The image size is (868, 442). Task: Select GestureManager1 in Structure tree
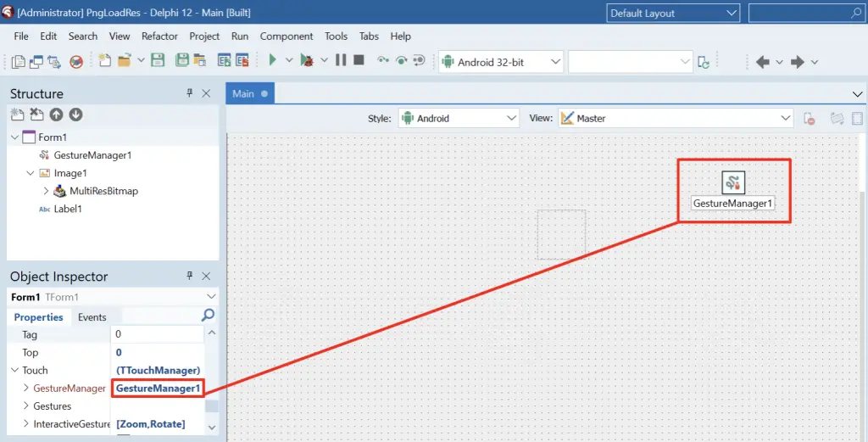[92, 155]
